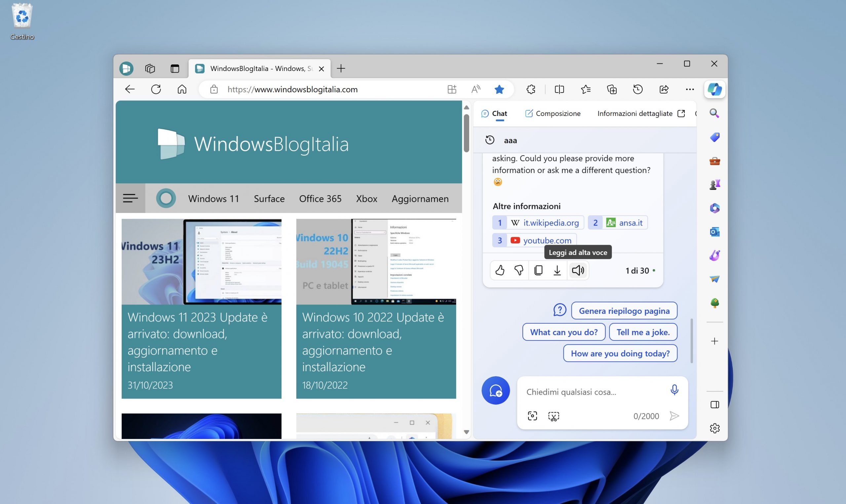
Task: Switch to the Chat tab
Action: [x=494, y=113]
